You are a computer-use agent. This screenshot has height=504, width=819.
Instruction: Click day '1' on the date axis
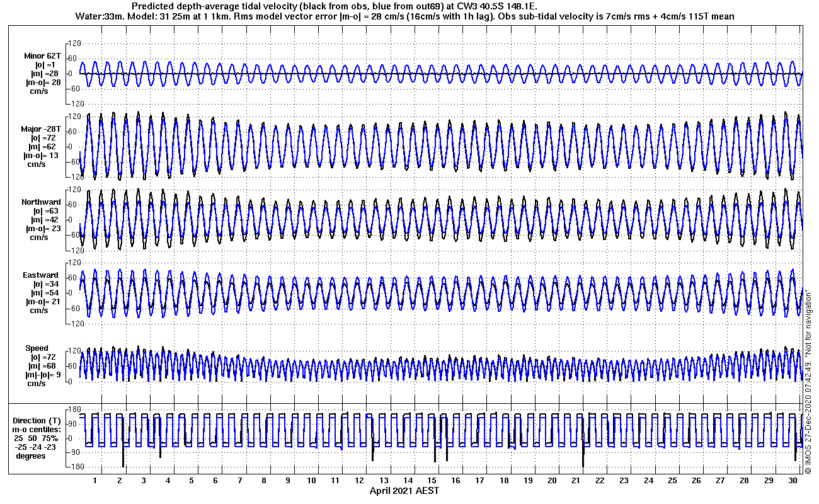95,481
